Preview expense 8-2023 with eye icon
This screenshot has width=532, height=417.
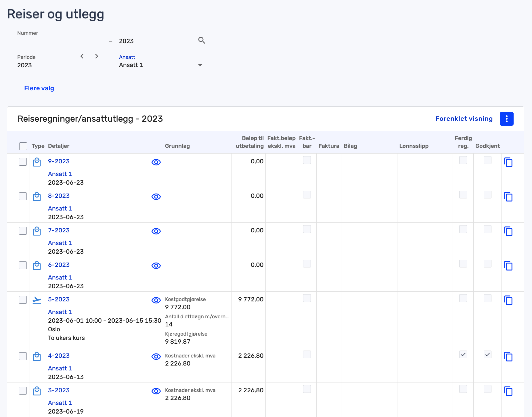(x=156, y=197)
